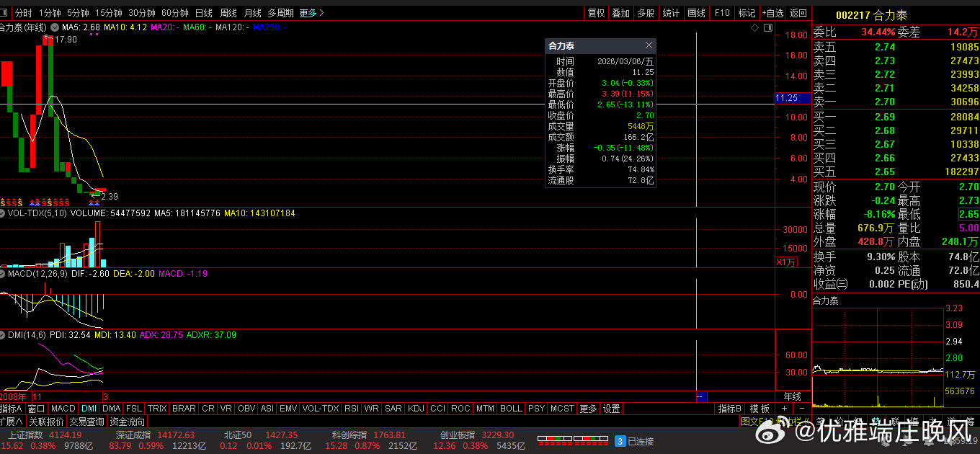Image resolution: width=980 pixels, height=454 pixels.
Task: Switch to the 分时 chart period
Action: [24, 13]
